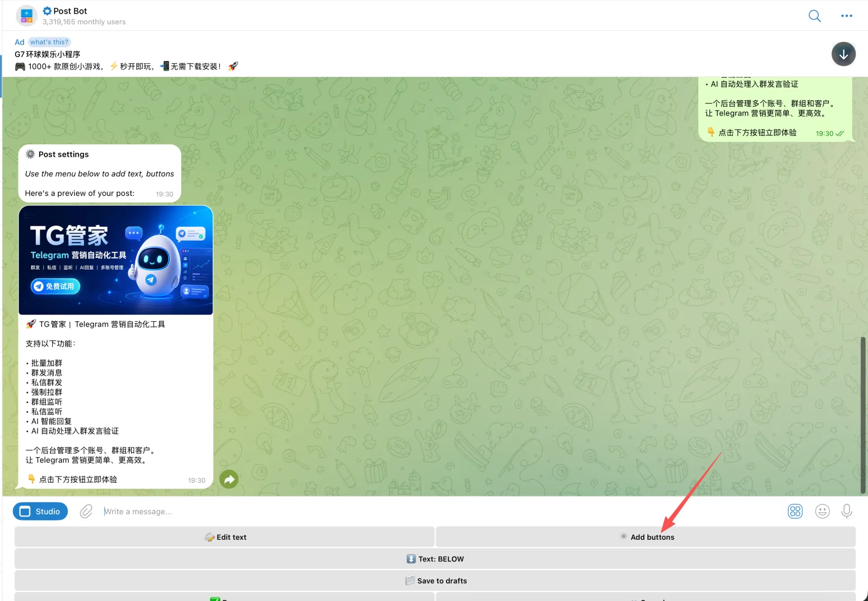Open the three-dot more options menu
The height and width of the screenshot is (601, 868).
(846, 16)
